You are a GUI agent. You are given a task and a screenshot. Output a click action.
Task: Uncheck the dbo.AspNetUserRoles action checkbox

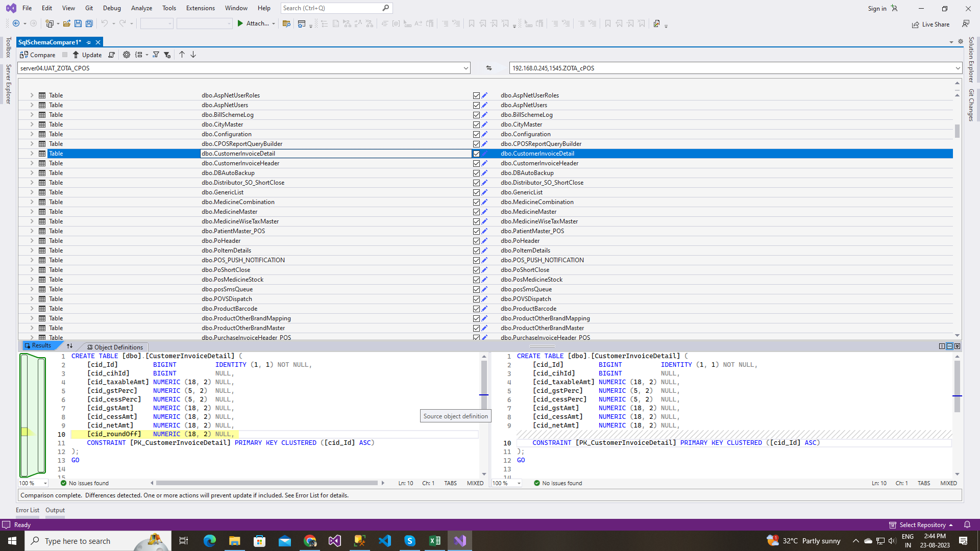click(x=476, y=95)
